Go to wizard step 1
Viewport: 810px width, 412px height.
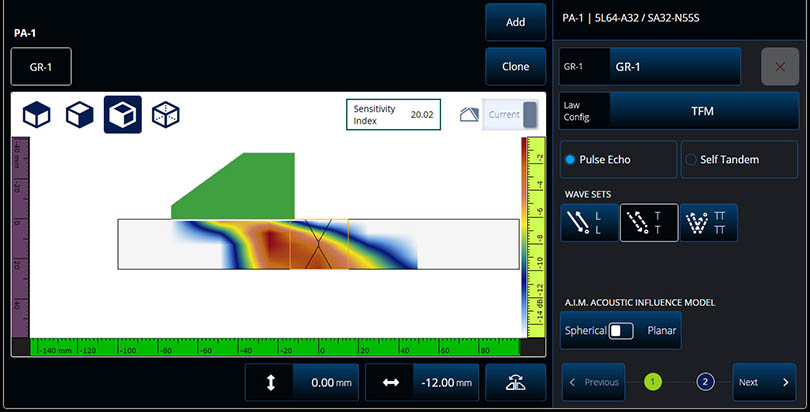pyautogui.click(x=653, y=382)
